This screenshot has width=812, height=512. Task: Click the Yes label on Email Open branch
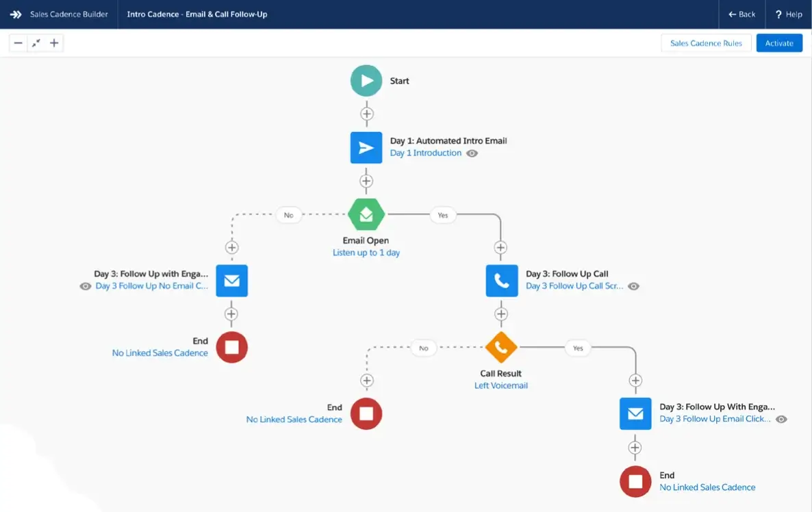tap(443, 215)
